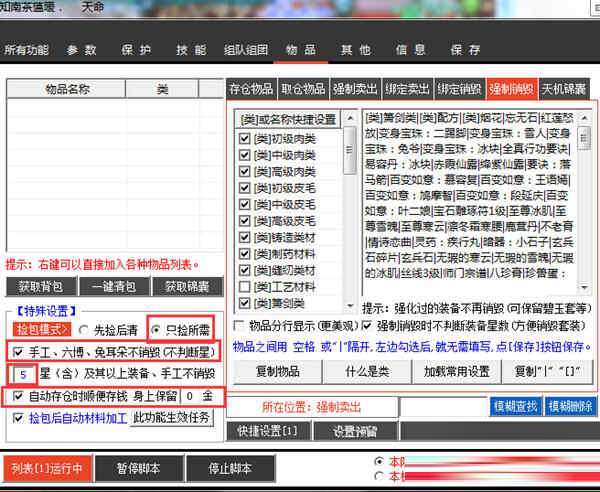The width and height of the screenshot is (600, 492).
Task: Select the 存仓物品 sub-tab
Action: point(251,89)
